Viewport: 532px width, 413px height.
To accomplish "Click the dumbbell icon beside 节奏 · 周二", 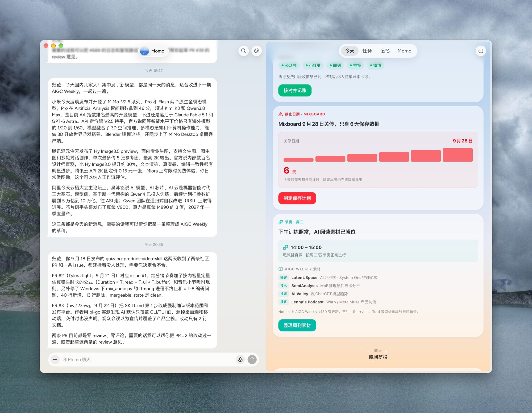I will (x=281, y=222).
